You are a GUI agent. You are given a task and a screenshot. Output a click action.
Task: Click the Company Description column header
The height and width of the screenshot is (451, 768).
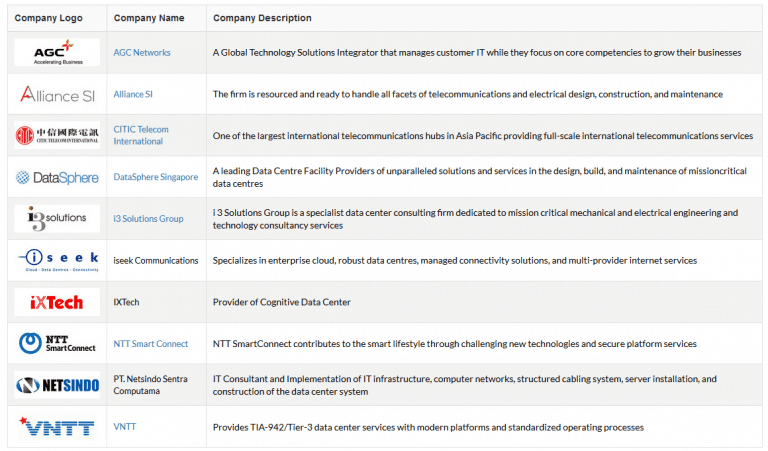click(262, 18)
